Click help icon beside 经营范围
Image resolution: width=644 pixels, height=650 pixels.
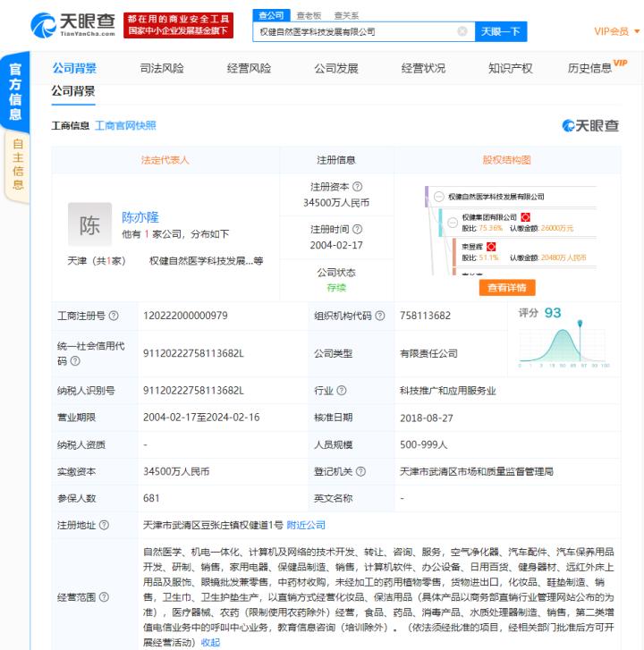point(104,597)
